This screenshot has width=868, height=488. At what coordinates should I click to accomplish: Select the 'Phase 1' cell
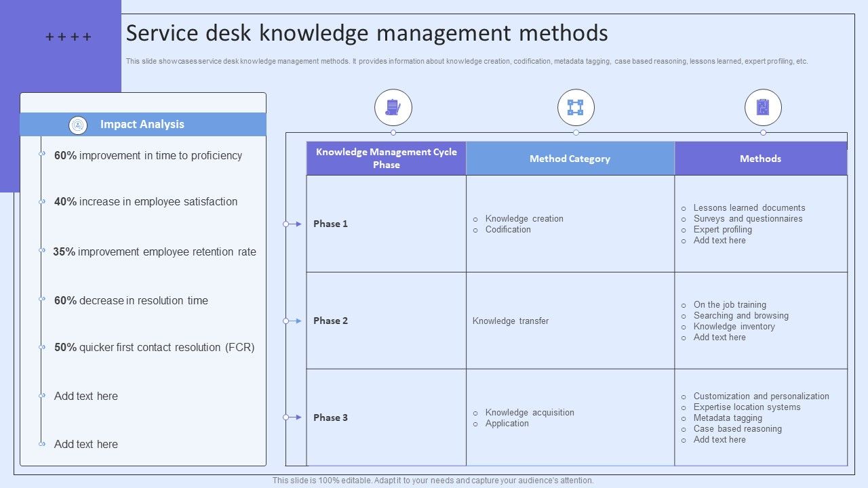[x=387, y=224]
